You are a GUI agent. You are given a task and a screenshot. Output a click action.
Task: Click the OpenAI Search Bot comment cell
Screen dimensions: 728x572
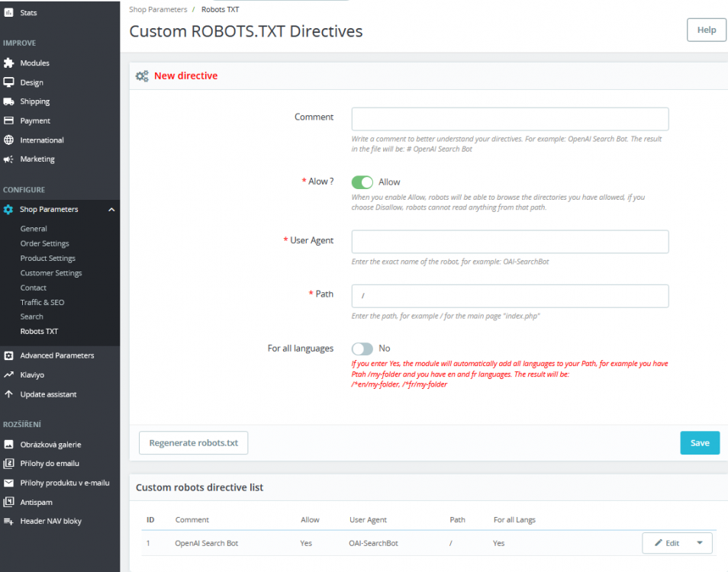tap(207, 543)
